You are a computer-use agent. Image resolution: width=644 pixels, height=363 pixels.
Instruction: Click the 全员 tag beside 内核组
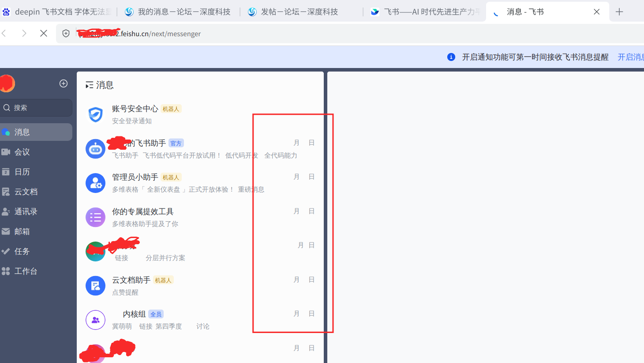(156, 314)
